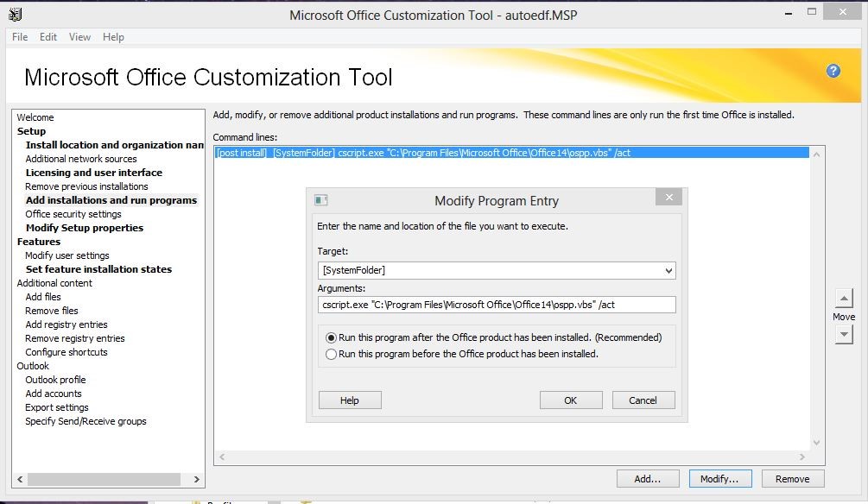This screenshot has height=504, width=868.
Task: Select Office security settings
Action: tap(73, 214)
